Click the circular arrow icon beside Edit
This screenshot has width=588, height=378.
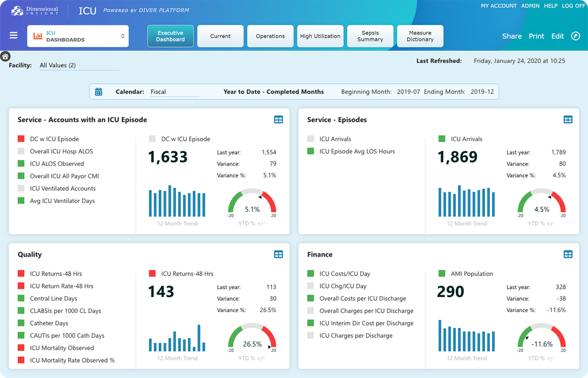tap(575, 36)
